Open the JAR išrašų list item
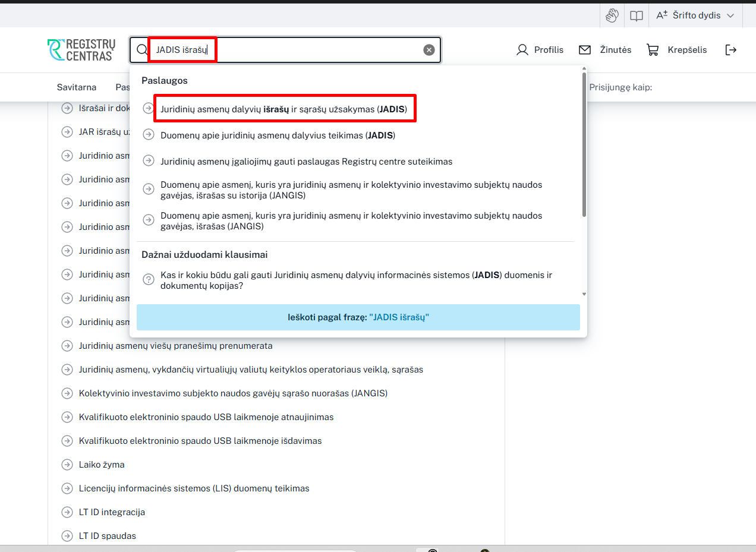756x552 pixels. tap(104, 132)
